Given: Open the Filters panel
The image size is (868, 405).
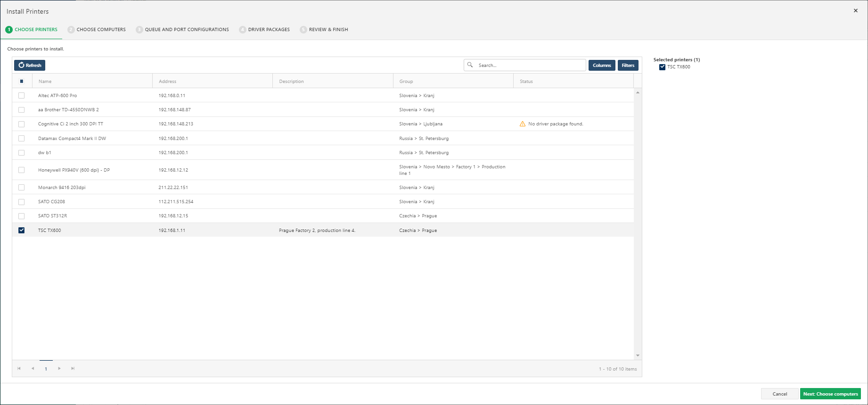Looking at the screenshot, I should [628, 65].
